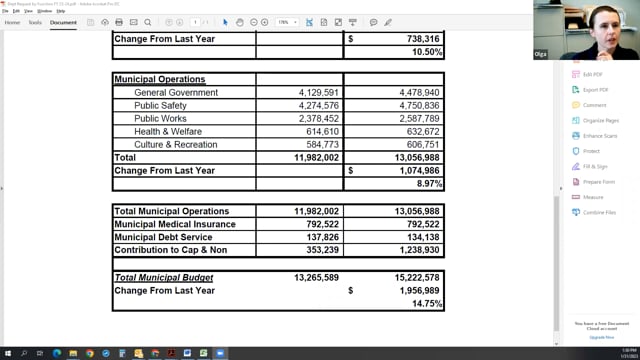Click the Total Municipal Budget heading
640x360 pixels.
point(164,278)
